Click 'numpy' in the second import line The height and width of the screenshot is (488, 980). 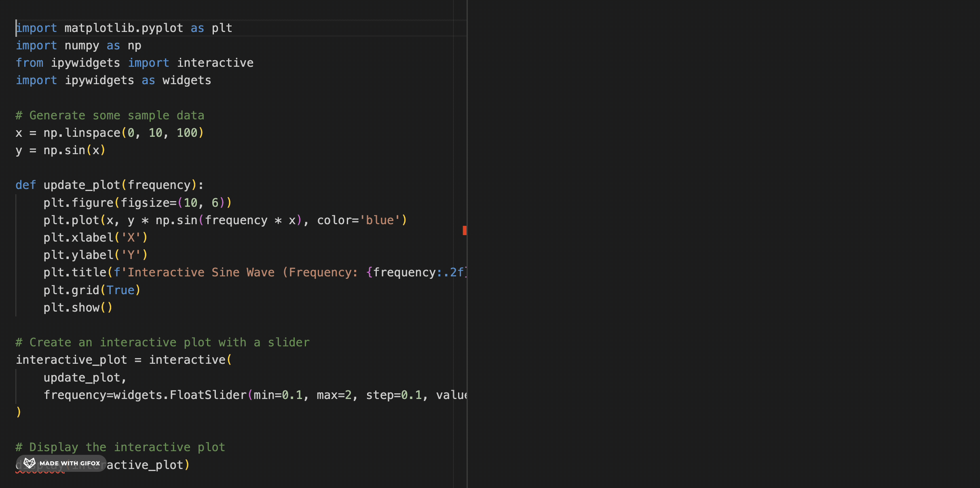[82, 46]
